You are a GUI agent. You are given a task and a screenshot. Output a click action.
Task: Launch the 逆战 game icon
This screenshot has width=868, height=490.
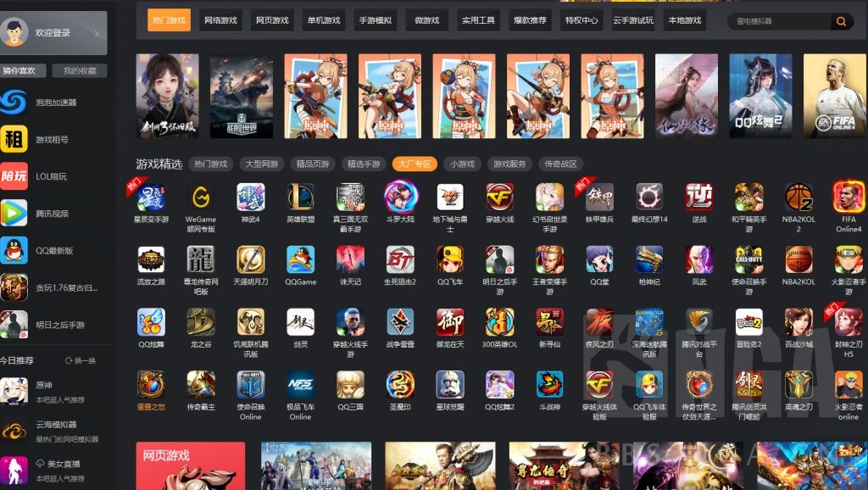click(699, 198)
